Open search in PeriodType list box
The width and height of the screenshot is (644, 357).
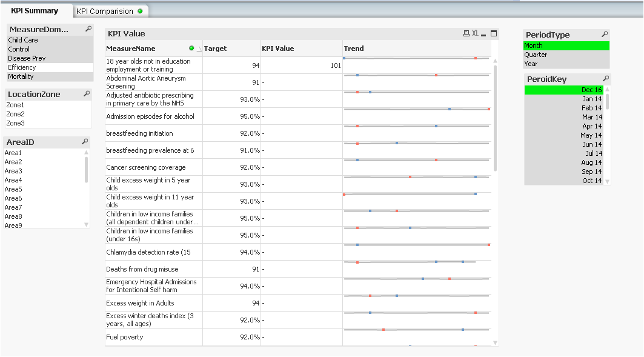604,35
